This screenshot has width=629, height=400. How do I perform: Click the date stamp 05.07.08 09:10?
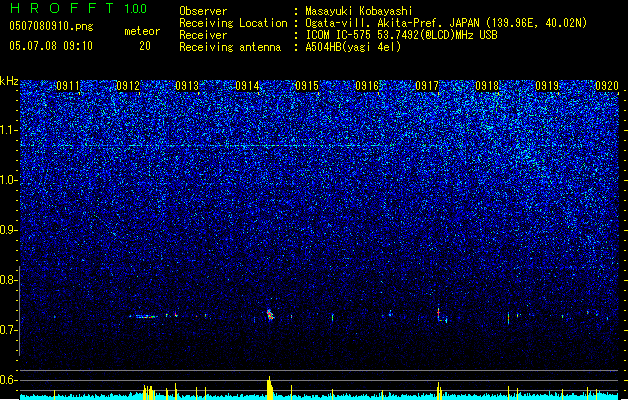tap(51, 46)
